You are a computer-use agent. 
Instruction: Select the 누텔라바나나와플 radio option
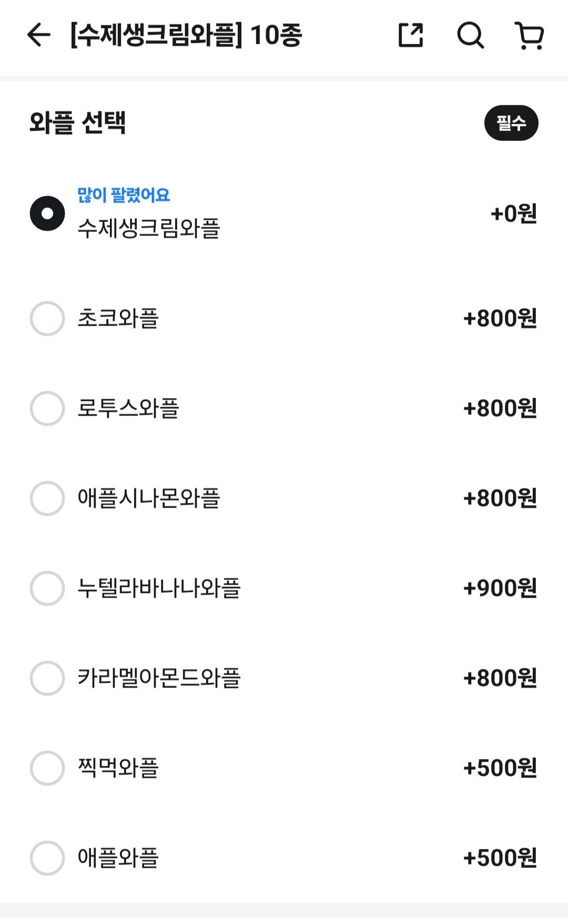[x=47, y=588]
